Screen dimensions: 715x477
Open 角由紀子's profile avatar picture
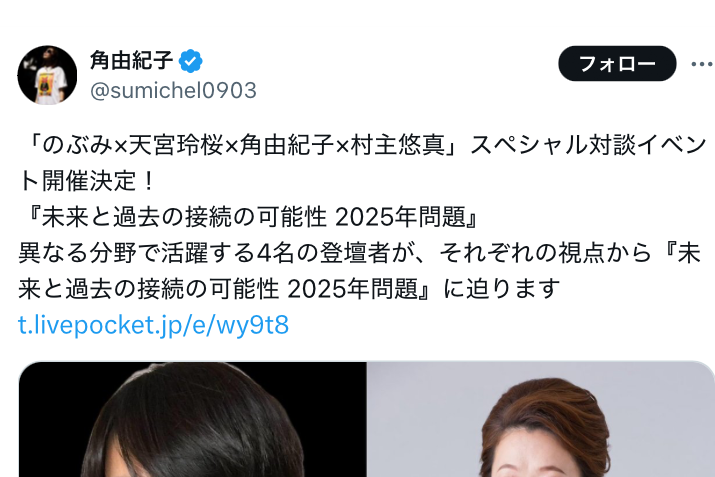point(47,75)
